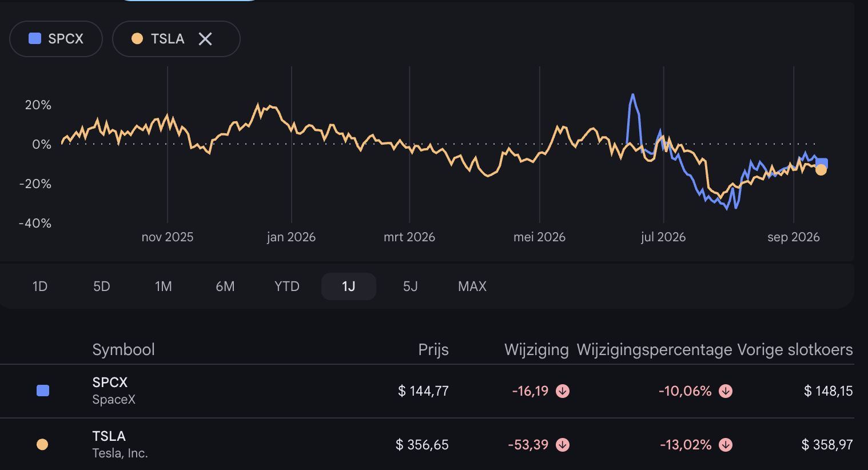Click the orange dot in the TSLA table row
Screen dimensions: 868x470
point(42,444)
